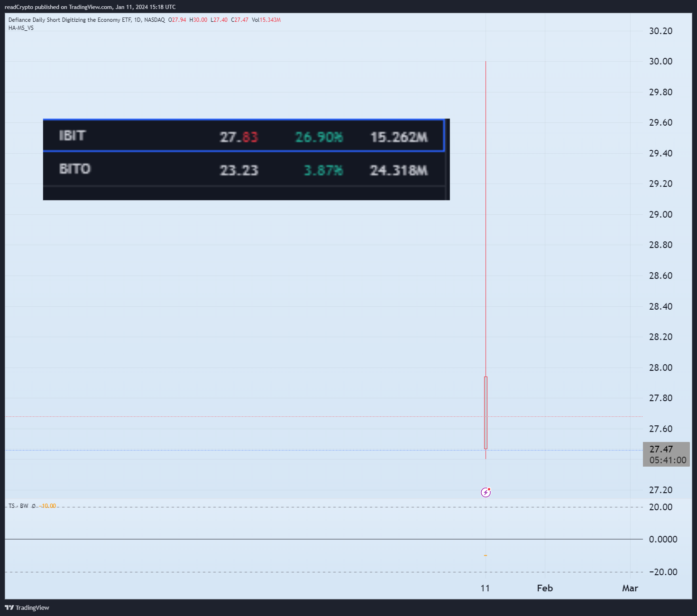
Task: Click the purple lightning event icon
Action: point(486,492)
